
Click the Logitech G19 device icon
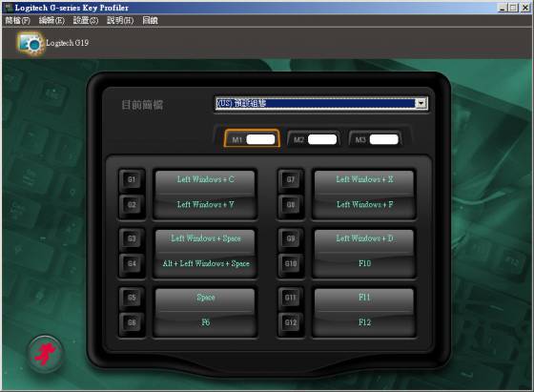coord(31,43)
